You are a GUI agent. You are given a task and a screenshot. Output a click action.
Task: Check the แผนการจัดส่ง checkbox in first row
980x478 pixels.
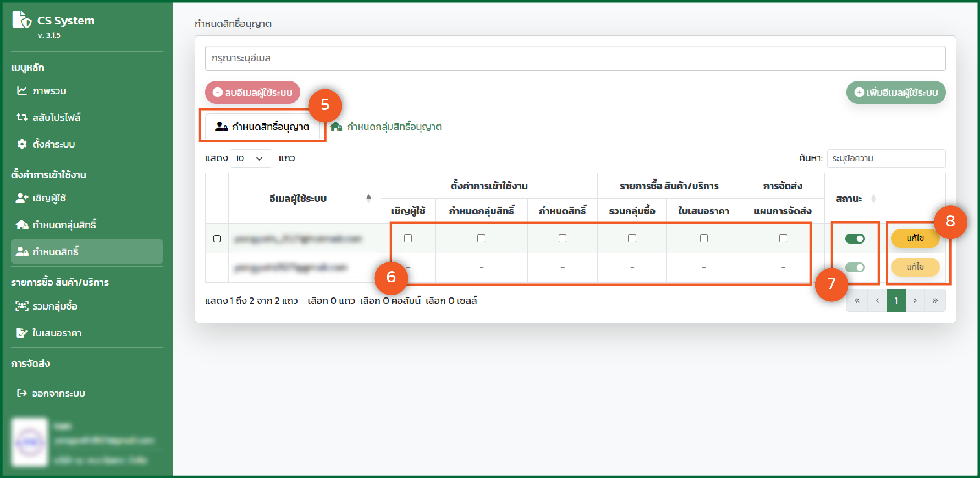pos(783,238)
